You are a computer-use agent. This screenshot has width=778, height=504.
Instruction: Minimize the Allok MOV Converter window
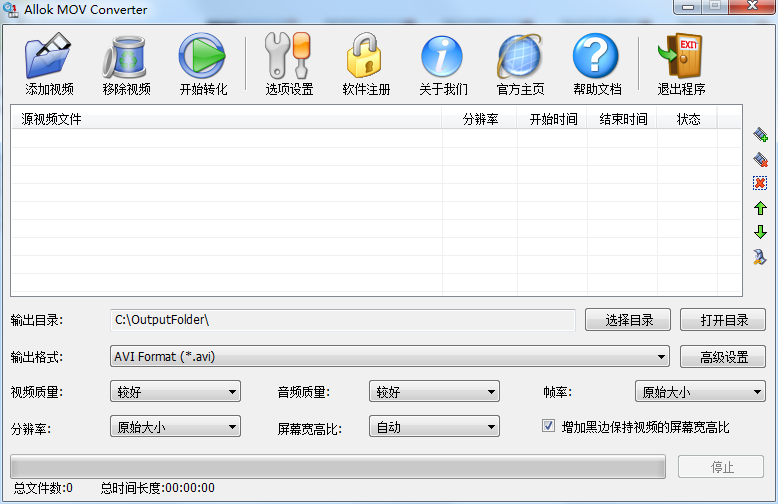click(x=687, y=6)
